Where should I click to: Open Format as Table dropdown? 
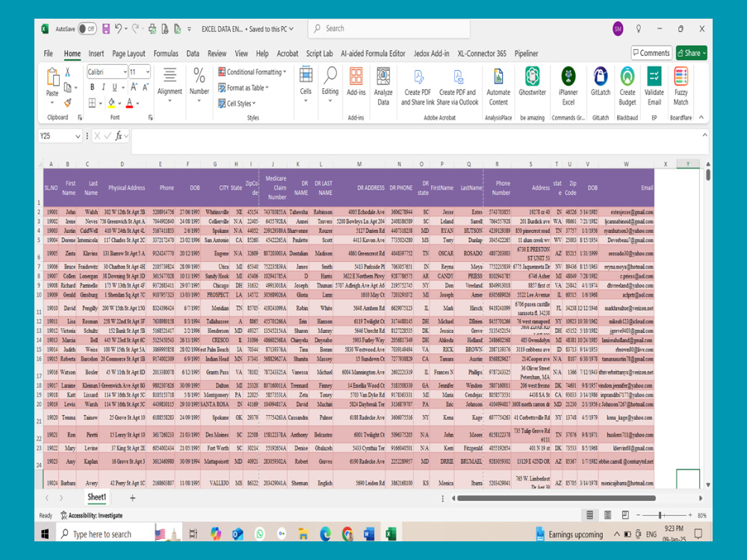(x=244, y=87)
